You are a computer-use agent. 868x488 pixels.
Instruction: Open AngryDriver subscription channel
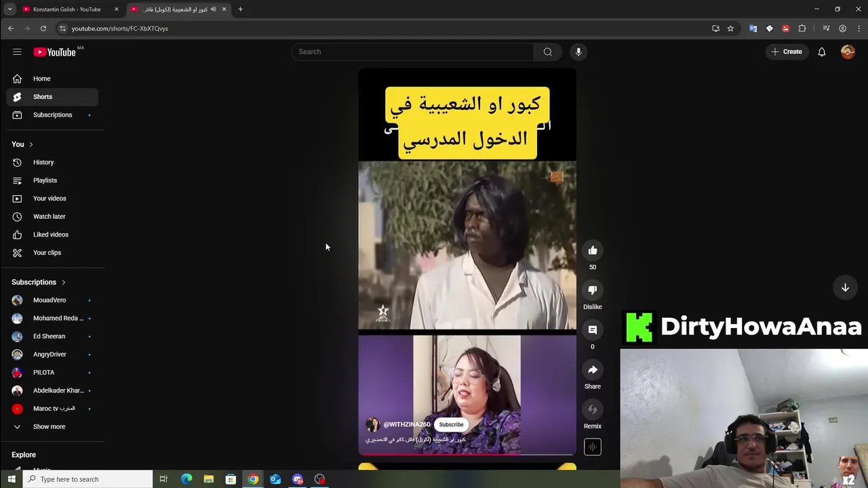pyautogui.click(x=52, y=354)
